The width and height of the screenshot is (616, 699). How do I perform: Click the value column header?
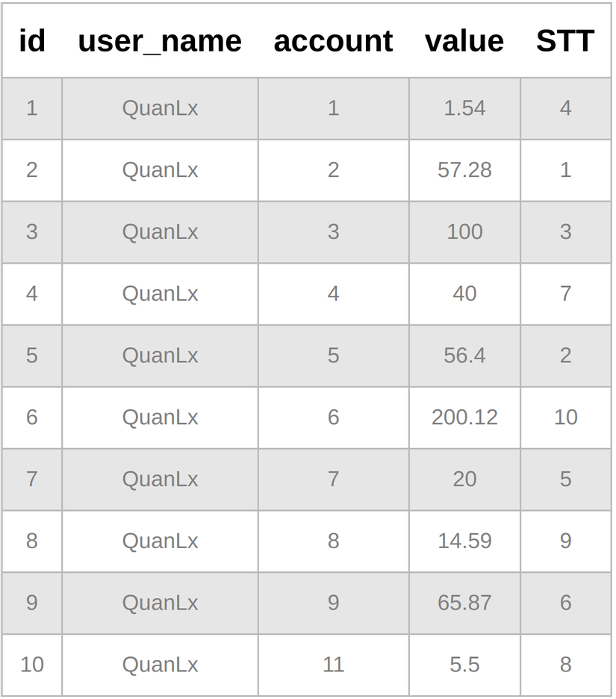click(x=464, y=41)
